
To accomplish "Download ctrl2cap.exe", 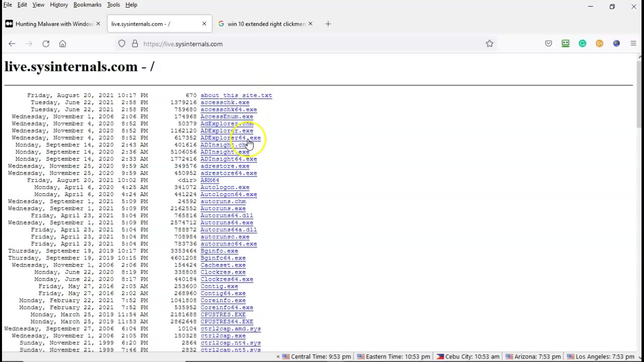I will tap(223, 336).
